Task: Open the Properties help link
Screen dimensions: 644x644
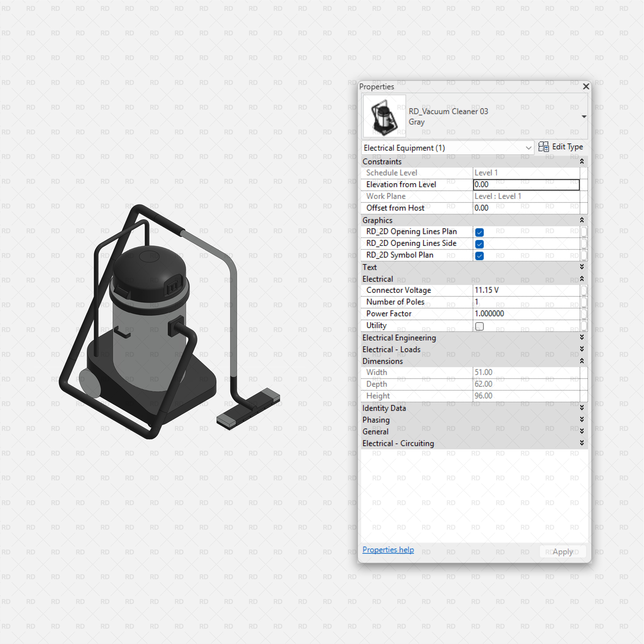Action: point(388,550)
